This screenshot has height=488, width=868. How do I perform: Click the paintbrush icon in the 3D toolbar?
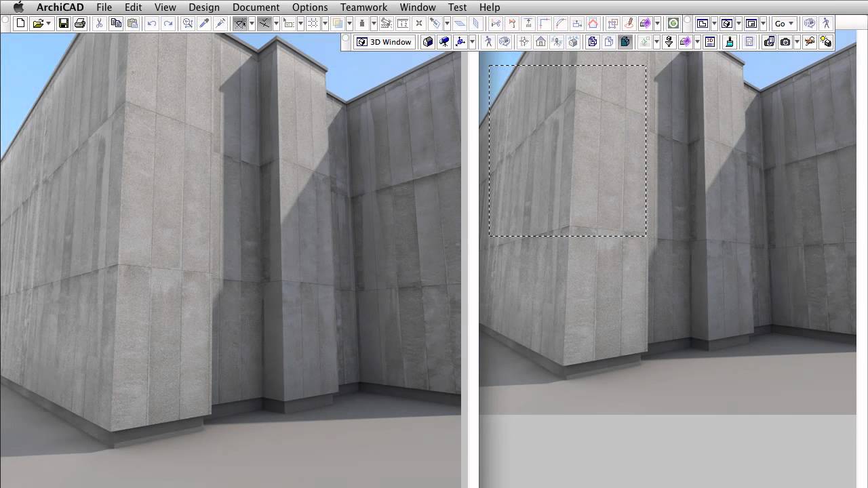pos(729,42)
